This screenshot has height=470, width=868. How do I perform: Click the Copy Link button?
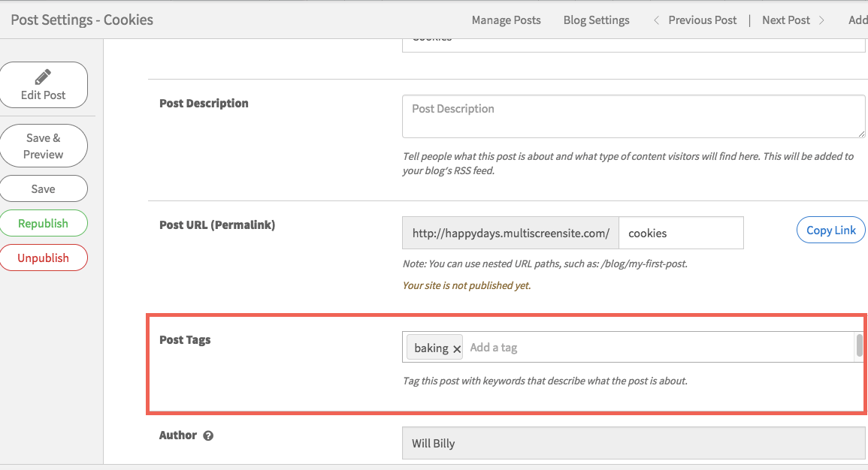pyautogui.click(x=830, y=230)
